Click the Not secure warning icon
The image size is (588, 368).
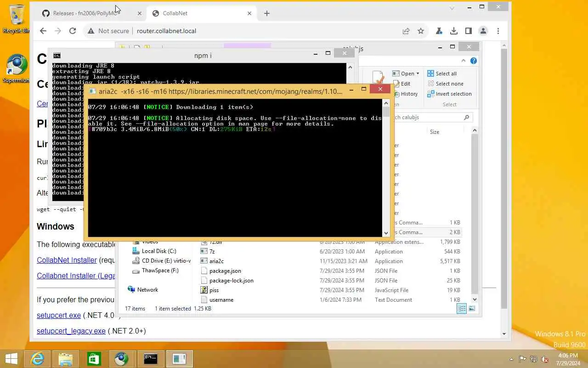tap(91, 31)
